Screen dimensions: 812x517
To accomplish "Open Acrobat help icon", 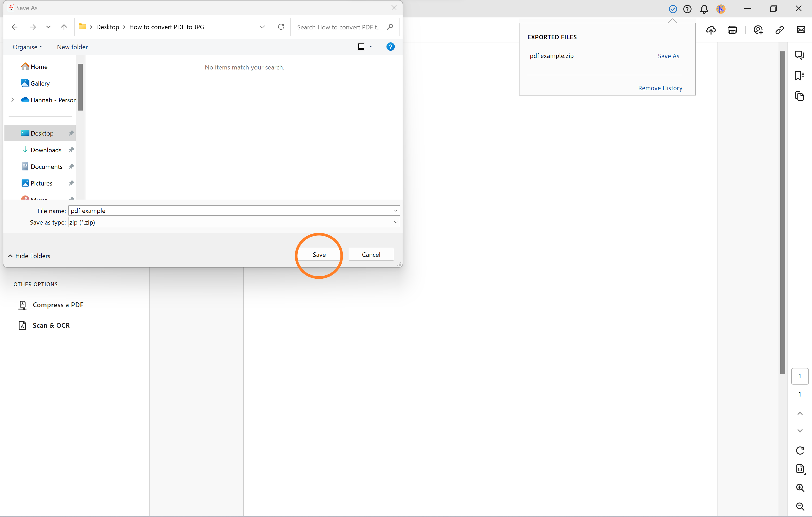I will (687, 9).
